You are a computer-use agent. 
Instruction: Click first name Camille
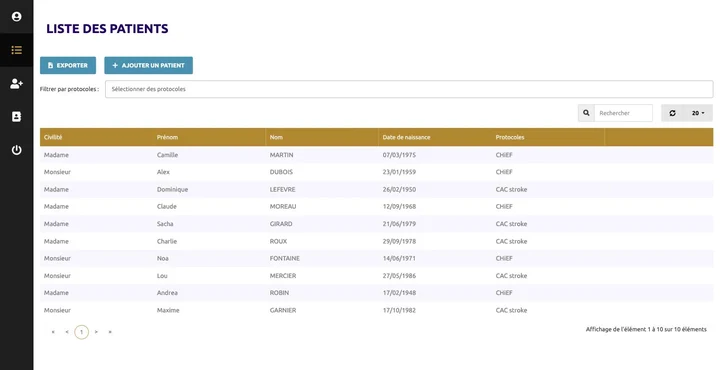click(x=167, y=155)
